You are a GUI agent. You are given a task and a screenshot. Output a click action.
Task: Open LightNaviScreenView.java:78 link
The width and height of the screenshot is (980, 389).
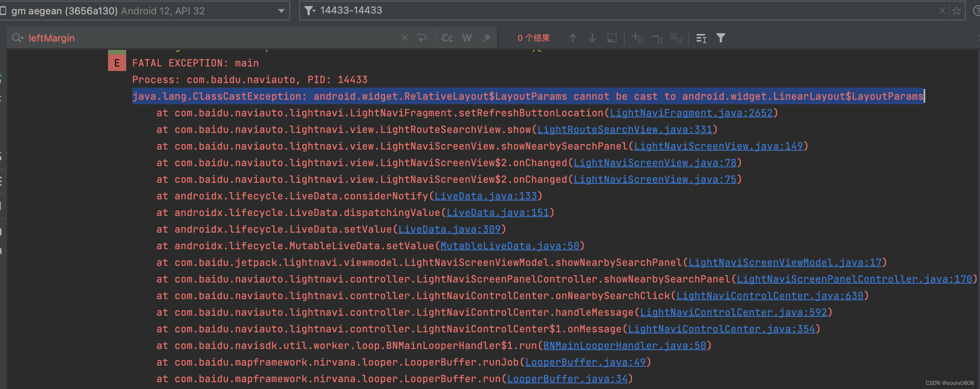655,163
